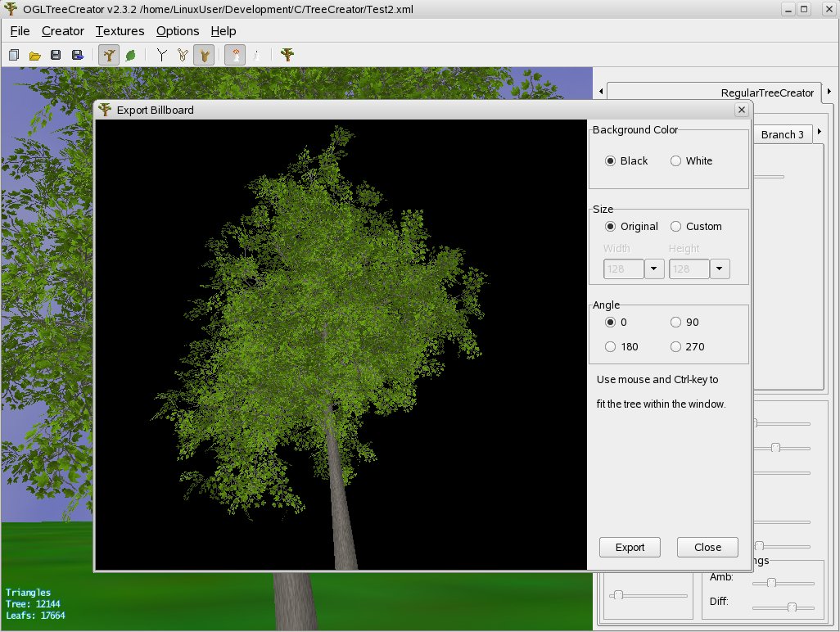Click the Amb lighting slider
This screenshot has height=632, width=840.
770,583
